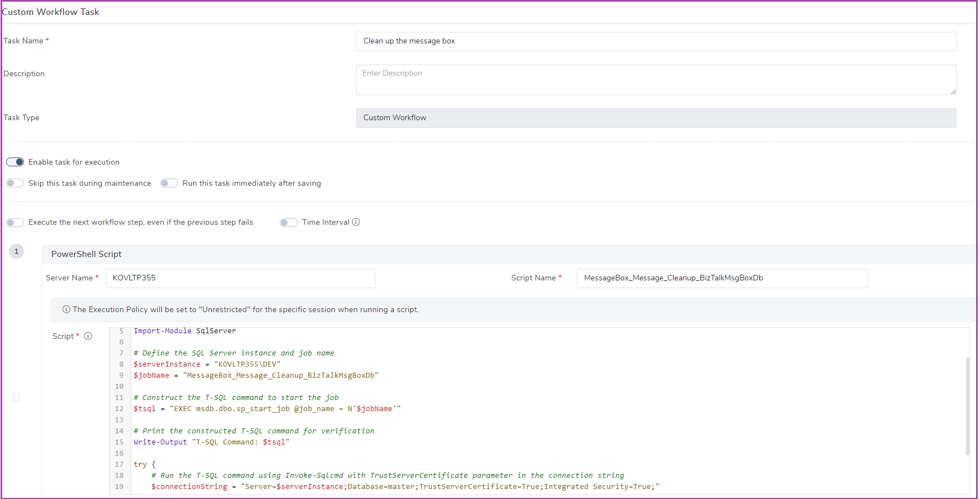Click the Print the constructed T-SQL comment
Screen dimensions: 980x499
(254, 431)
